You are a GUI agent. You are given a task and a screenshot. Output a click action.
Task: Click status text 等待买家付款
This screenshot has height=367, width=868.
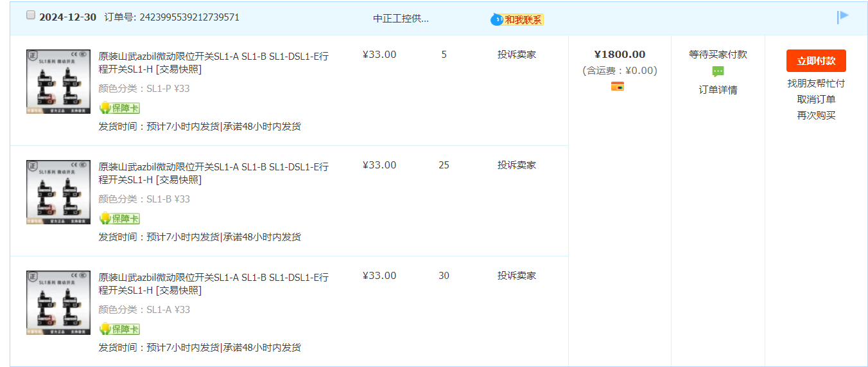pos(718,55)
